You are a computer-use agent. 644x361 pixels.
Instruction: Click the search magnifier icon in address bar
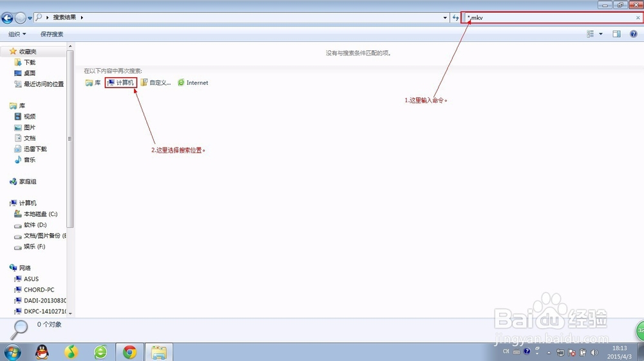pos(39,17)
